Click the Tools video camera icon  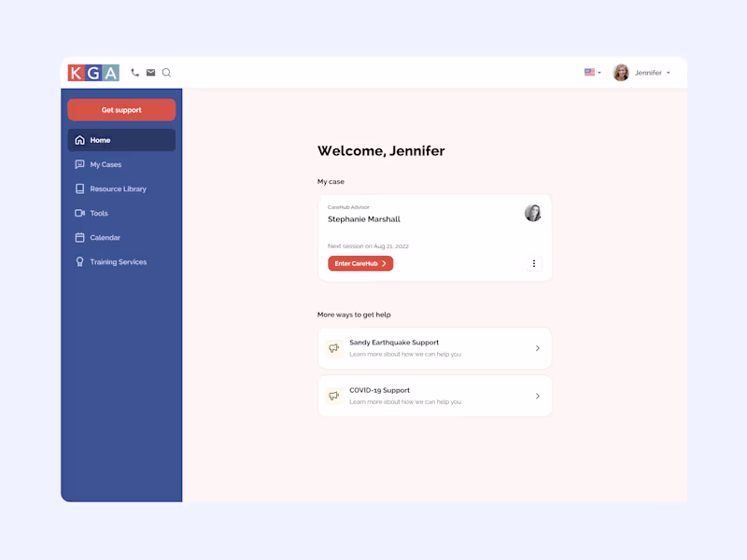[x=79, y=213]
